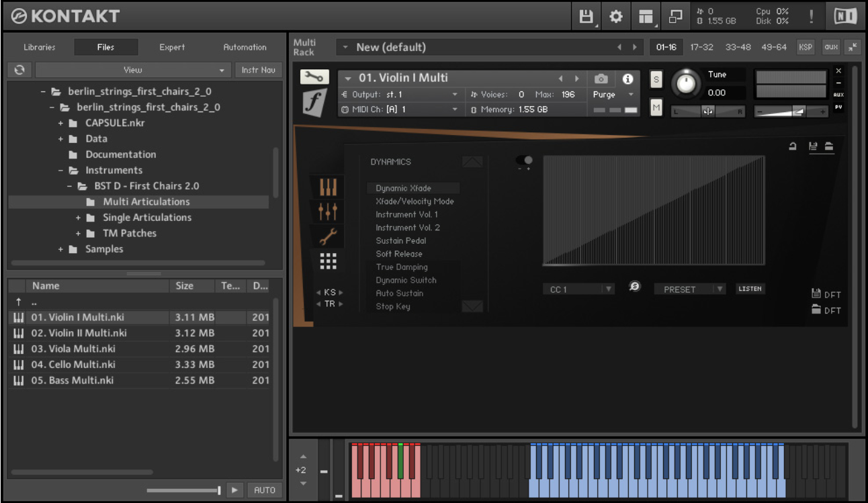Open Kontakt options gear icon
The image size is (868, 503).
[616, 17]
